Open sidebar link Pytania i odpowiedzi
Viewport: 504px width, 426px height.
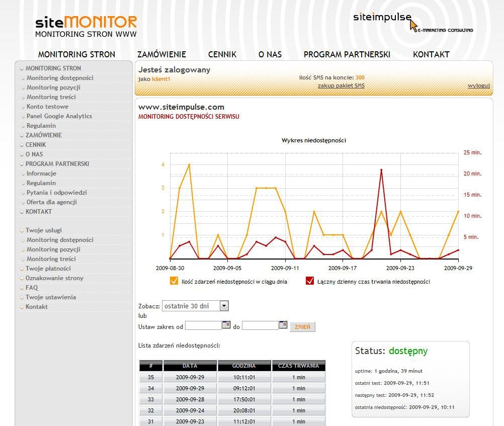coord(56,193)
